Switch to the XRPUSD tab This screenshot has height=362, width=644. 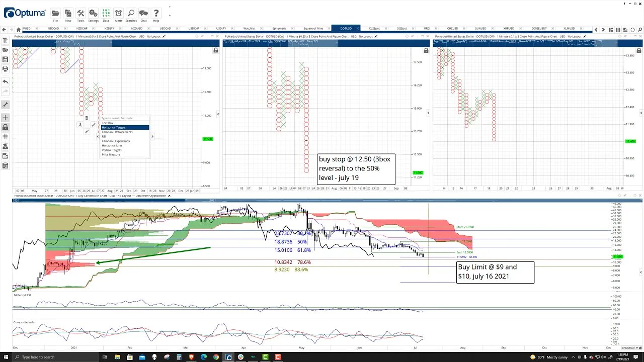click(x=509, y=29)
